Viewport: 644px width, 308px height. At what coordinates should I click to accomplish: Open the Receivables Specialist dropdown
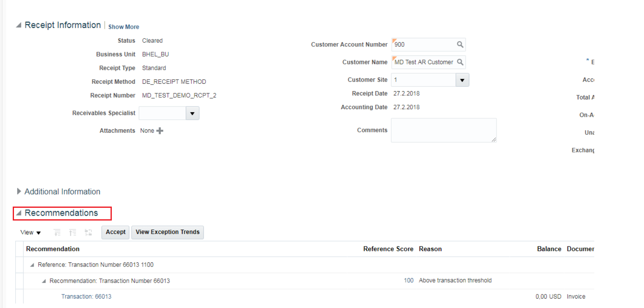tap(192, 113)
